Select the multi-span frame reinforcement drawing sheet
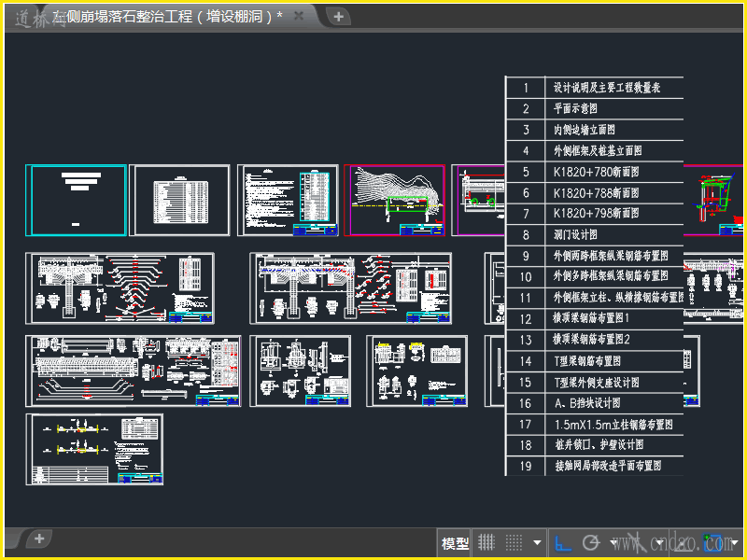Viewport: 747px width, 560px height. point(351,288)
